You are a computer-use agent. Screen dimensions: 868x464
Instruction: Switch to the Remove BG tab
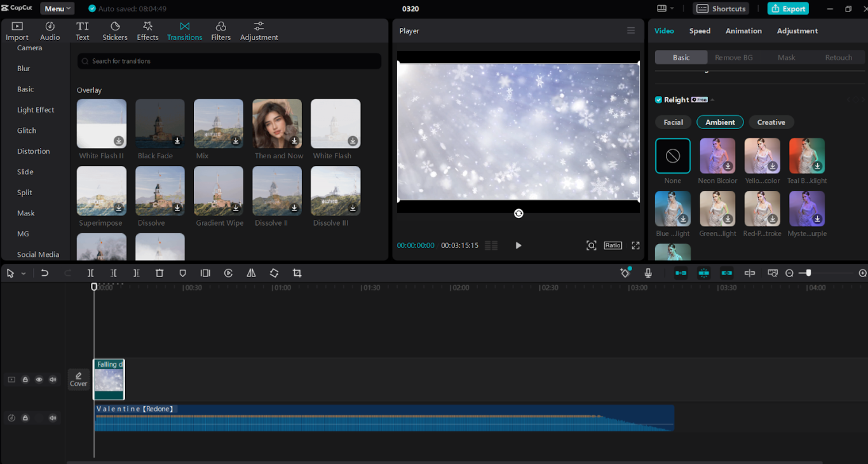733,57
